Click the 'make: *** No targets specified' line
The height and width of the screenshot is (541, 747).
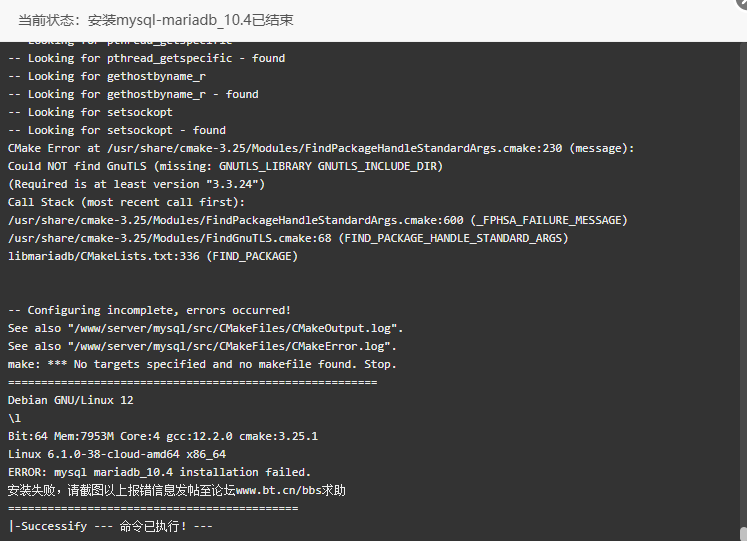click(x=202, y=364)
